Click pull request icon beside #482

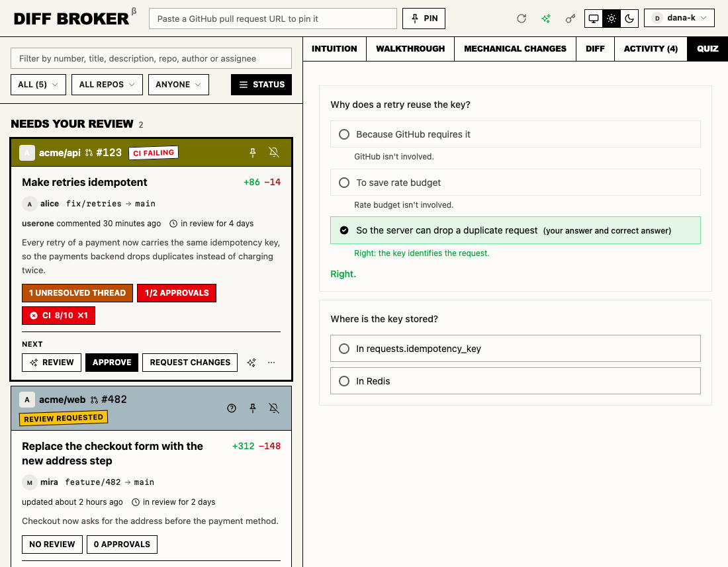point(94,400)
